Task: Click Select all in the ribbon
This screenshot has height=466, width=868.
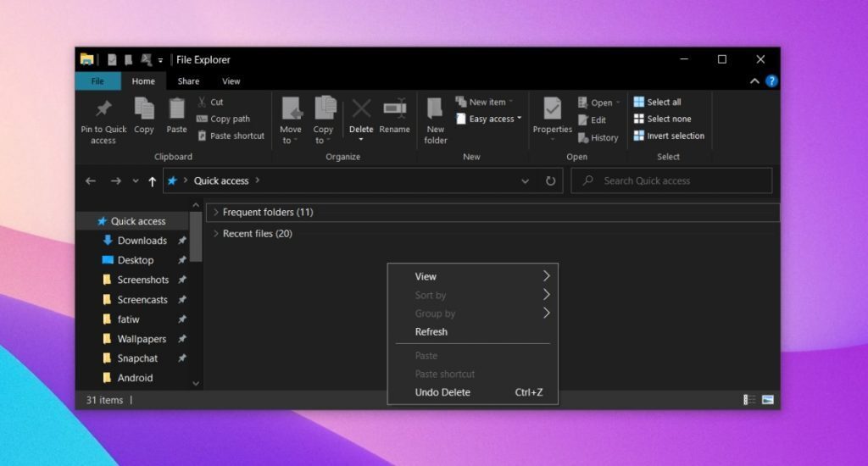Action: [x=657, y=102]
